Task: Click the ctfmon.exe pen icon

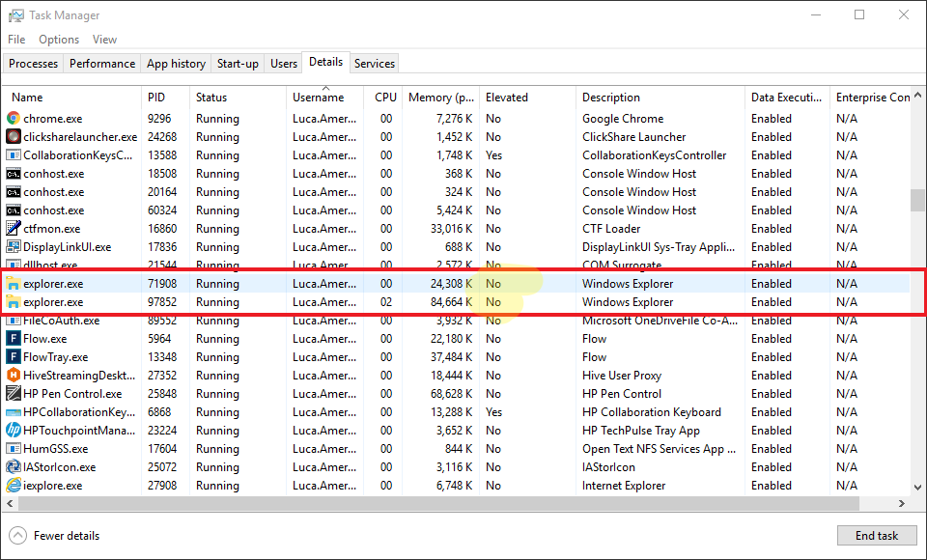Action: (x=13, y=228)
